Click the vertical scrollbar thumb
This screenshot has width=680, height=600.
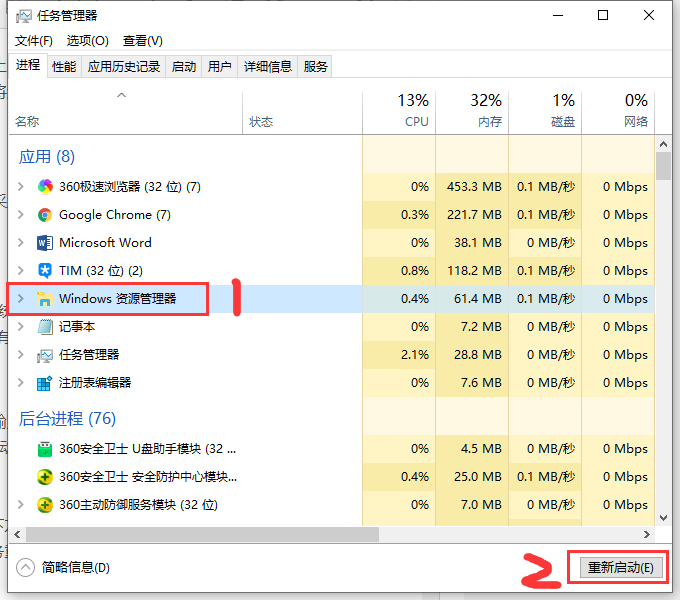(x=663, y=166)
